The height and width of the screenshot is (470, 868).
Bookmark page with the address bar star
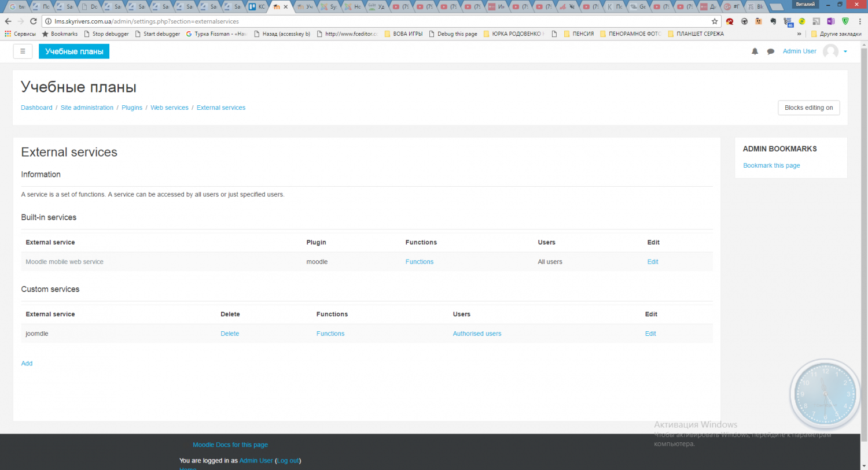click(715, 21)
